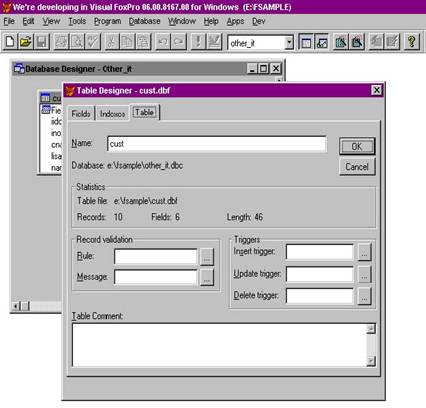The width and height of the screenshot is (426, 408).
Task: Click the Report Wizard toolbar icon
Action: click(357, 42)
